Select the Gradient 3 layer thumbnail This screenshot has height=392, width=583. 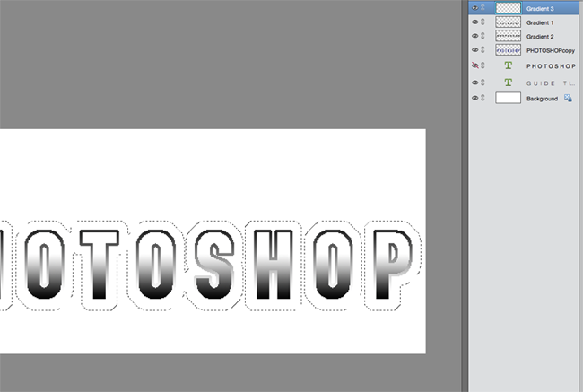tap(508, 8)
